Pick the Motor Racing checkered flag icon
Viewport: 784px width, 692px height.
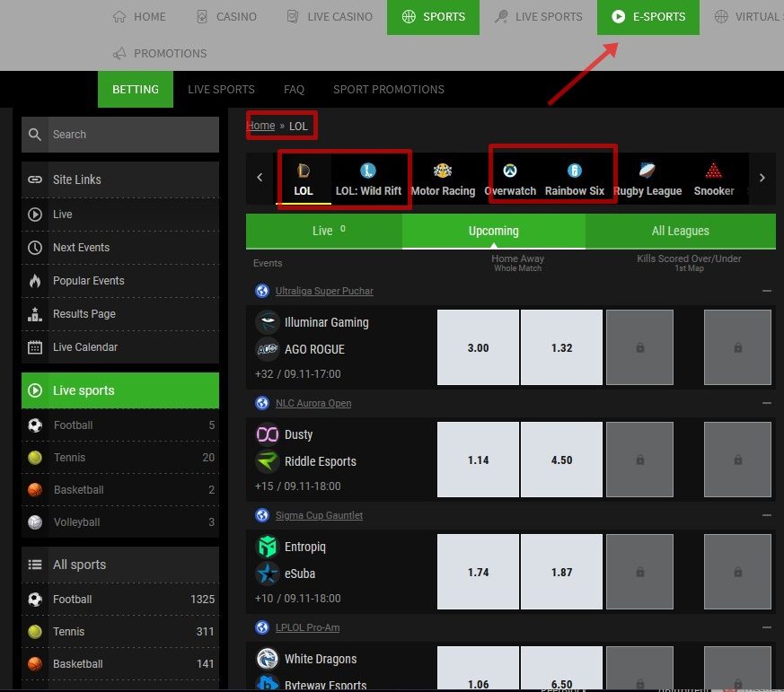pos(443,171)
